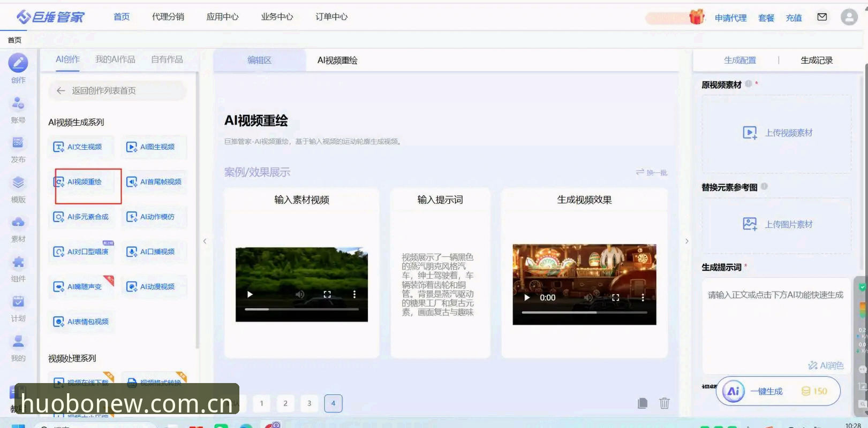Click the gift box icon
This screenshot has height=428, width=868.
[x=696, y=17]
